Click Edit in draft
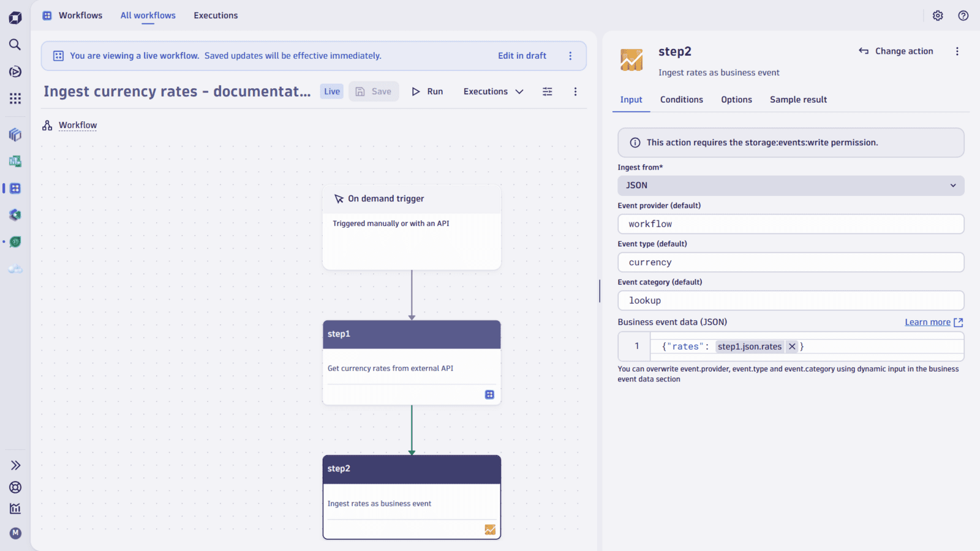This screenshot has width=980, height=551. pos(522,55)
